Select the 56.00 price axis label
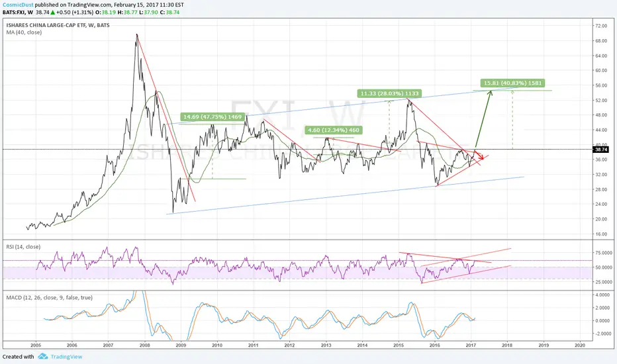Viewport: 617px width, 364px height. click(x=601, y=85)
